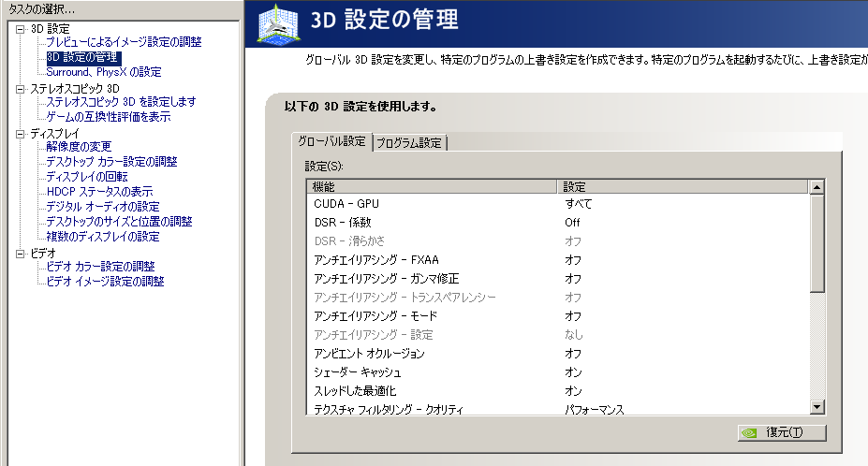Click the 3D settings cube header icon
The height and width of the screenshot is (466, 868).
[279, 23]
